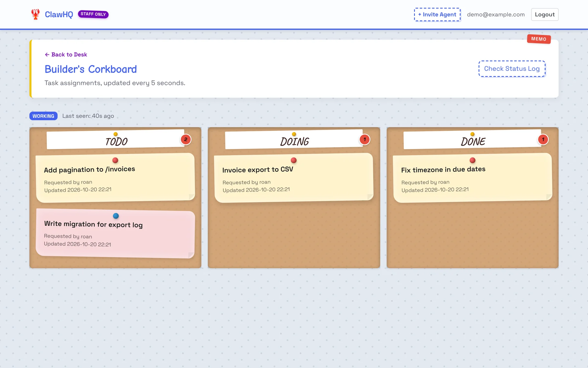Invite a new agent

[437, 14]
